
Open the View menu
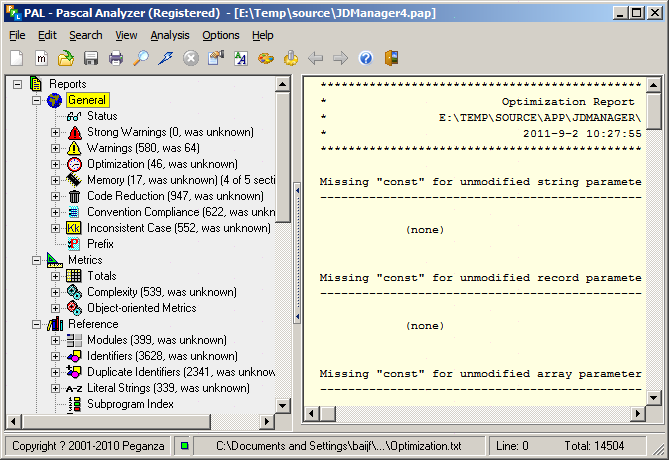click(126, 35)
